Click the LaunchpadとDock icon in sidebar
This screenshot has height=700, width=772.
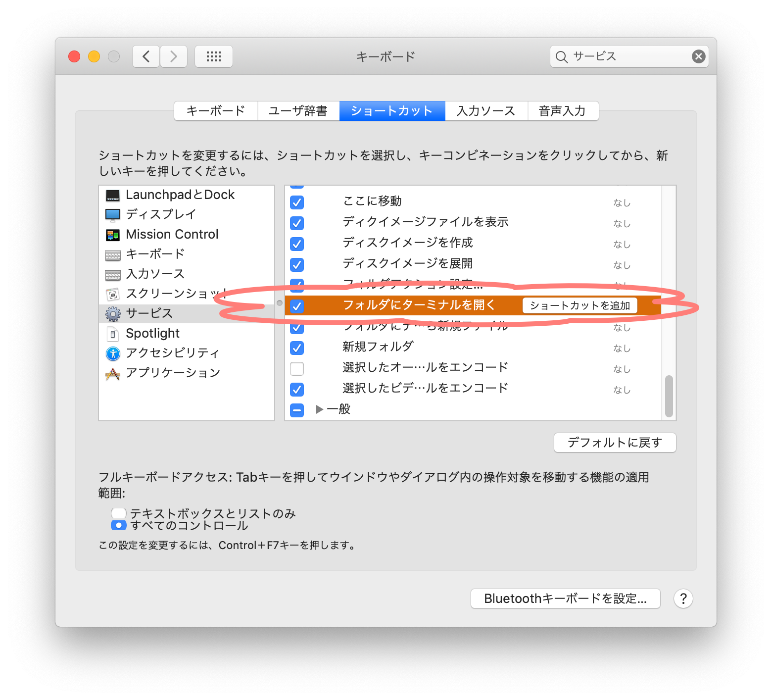click(x=113, y=196)
